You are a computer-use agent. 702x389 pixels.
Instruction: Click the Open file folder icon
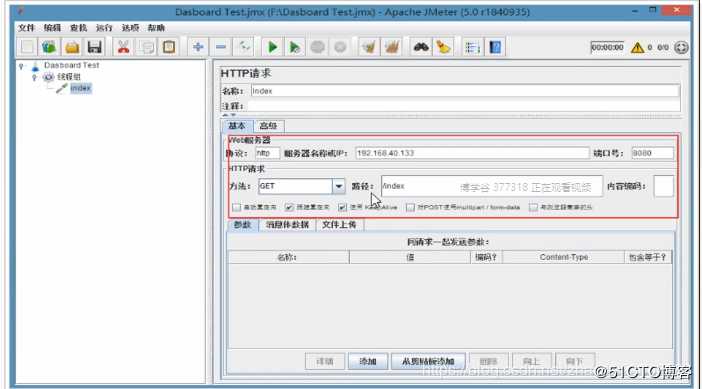click(72, 47)
